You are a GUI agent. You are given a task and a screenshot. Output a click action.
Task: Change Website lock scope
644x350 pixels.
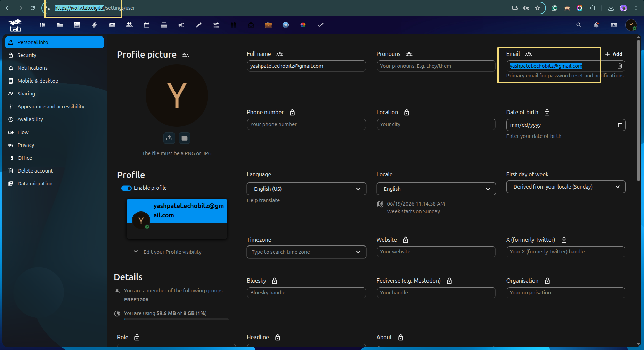[406, 240]
